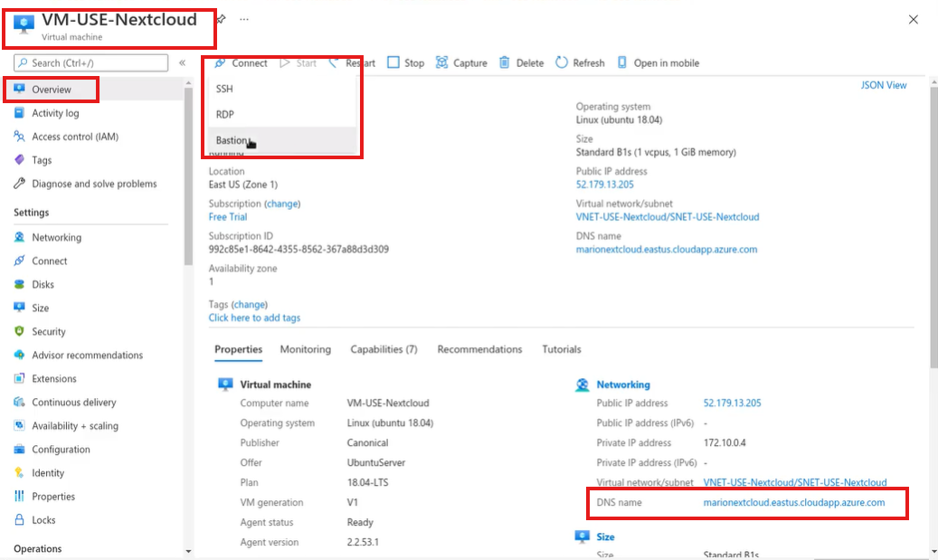Click the sidebar scroll up arrow
The width and height of the screenshot is (938, 560).
[188, 83]
